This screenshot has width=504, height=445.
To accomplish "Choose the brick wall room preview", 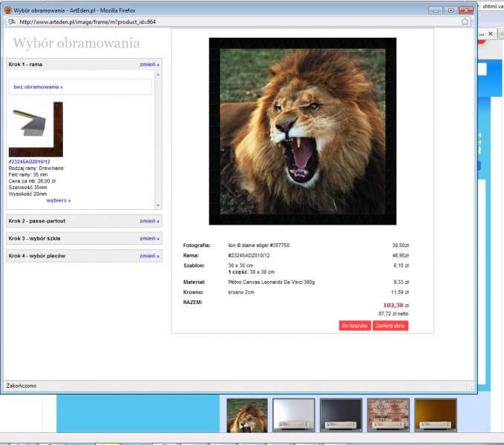I will click(387, 415).
